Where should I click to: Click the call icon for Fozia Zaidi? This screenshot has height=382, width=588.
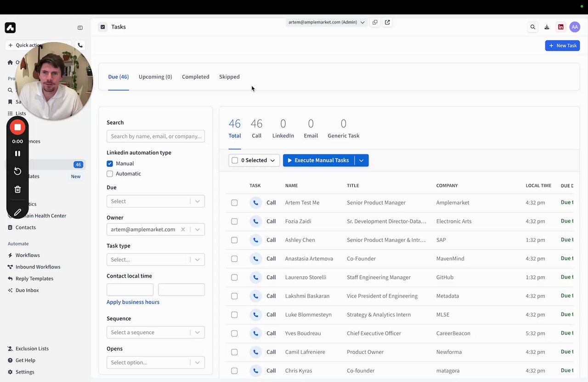point(255,221)
